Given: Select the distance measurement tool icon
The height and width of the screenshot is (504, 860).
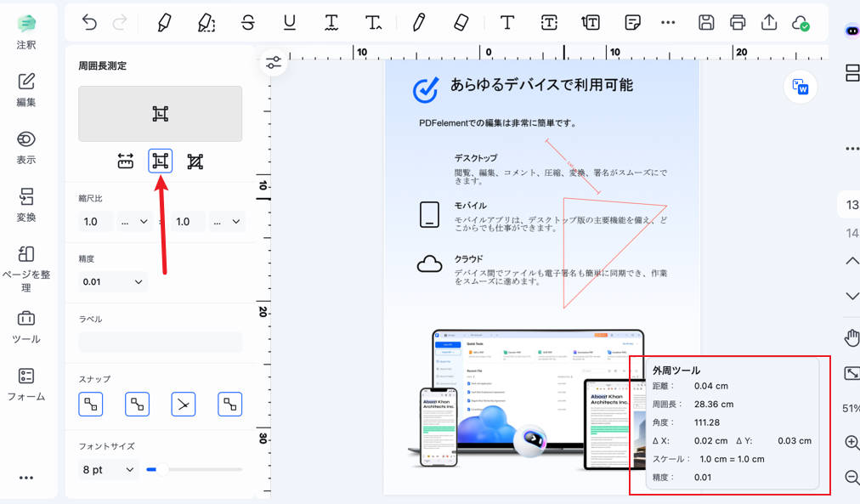Looking at the screenshot, I should pyautogui.click(x=126, y=161).
